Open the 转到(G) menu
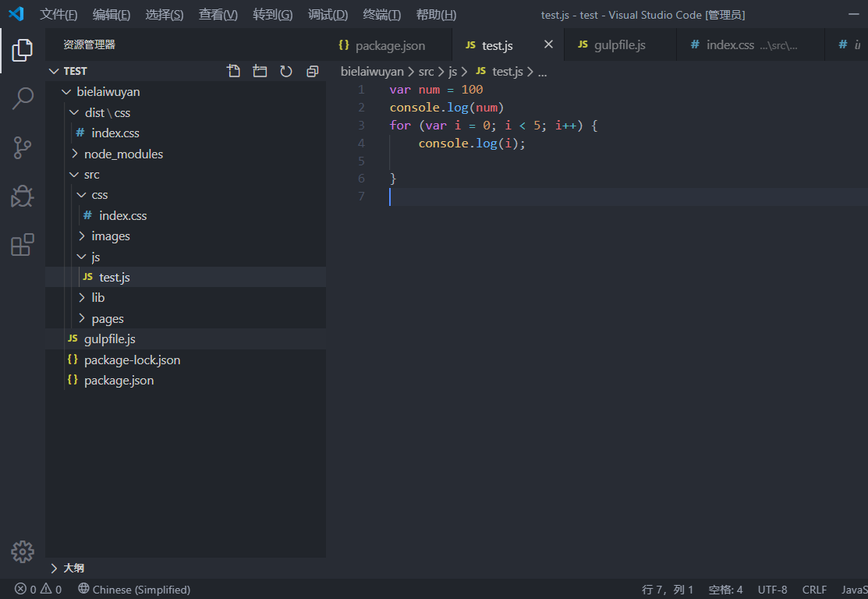 (272, 14)
